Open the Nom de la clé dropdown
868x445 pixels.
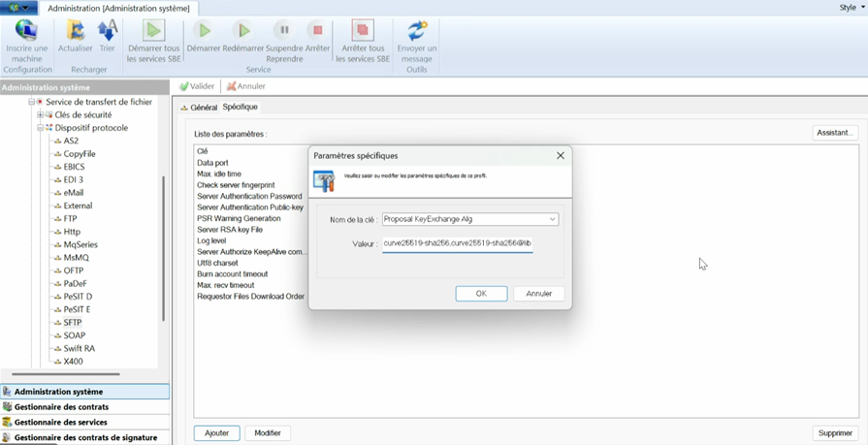552,219
